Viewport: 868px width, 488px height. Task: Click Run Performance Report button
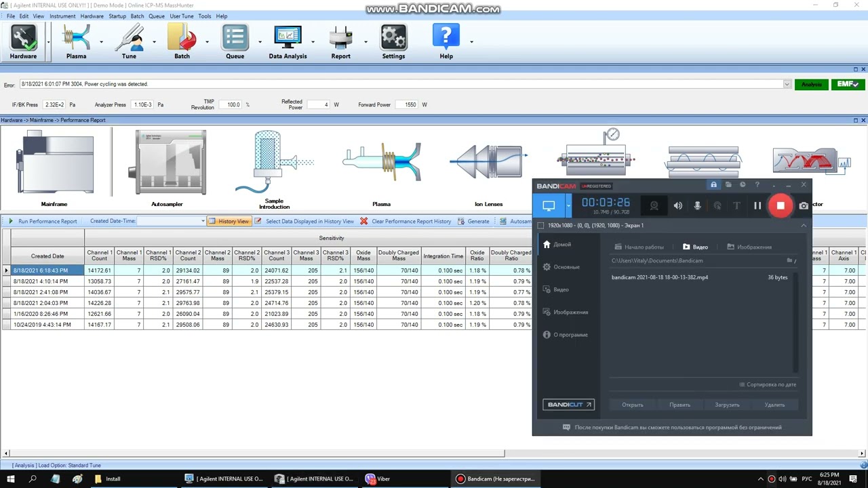pos(43,221)
